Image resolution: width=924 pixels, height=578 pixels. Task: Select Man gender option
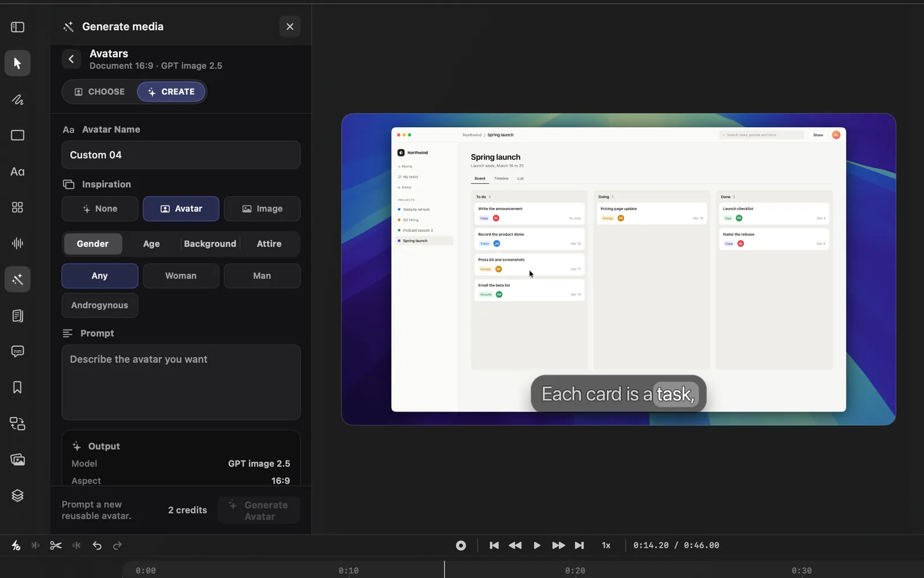[262, 276]
